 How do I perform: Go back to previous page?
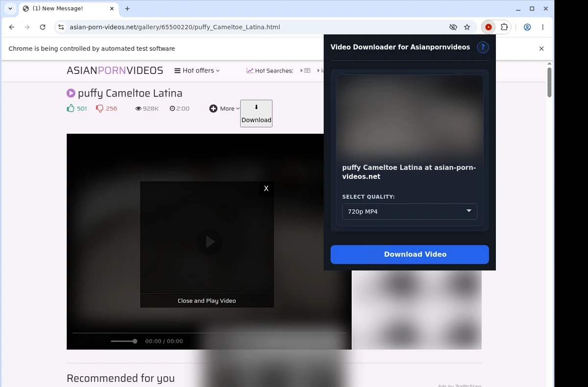12,27
